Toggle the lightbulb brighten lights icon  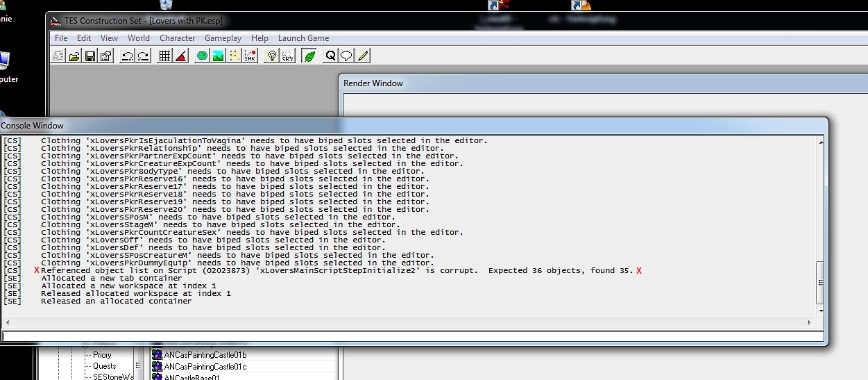point(272,56)
